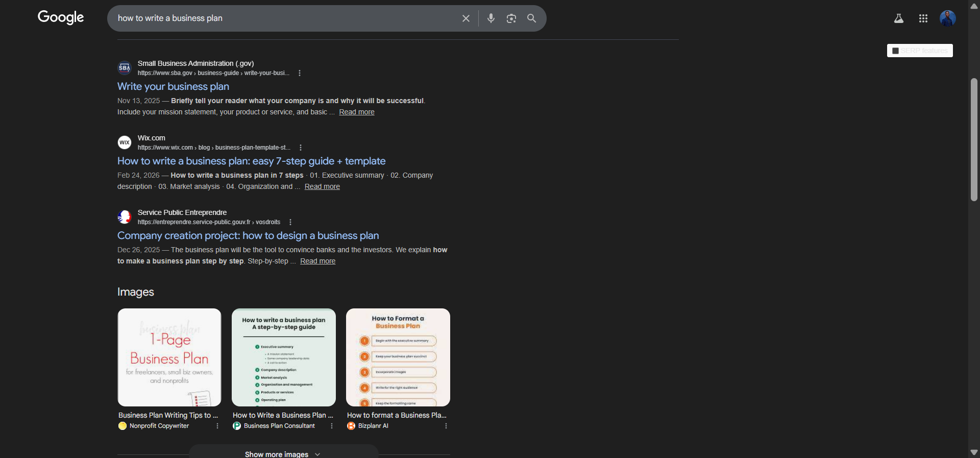Image resolution: width=980 pixels, height=458 pixels.
Task: Click 'Service Public Entreprendre' site name
Action: coord(182,212)
